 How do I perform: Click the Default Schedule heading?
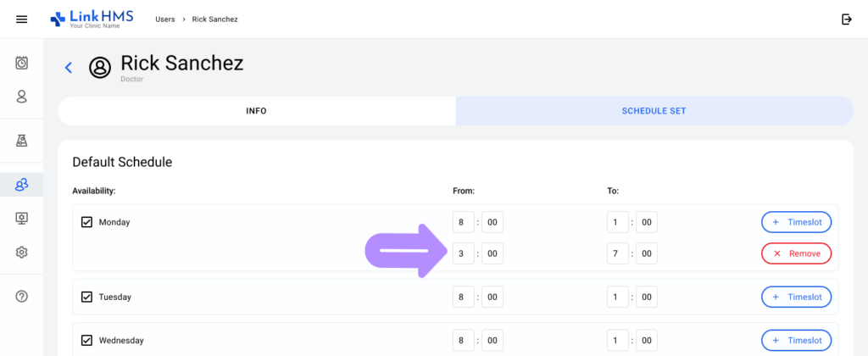click(x=122, y=162)
